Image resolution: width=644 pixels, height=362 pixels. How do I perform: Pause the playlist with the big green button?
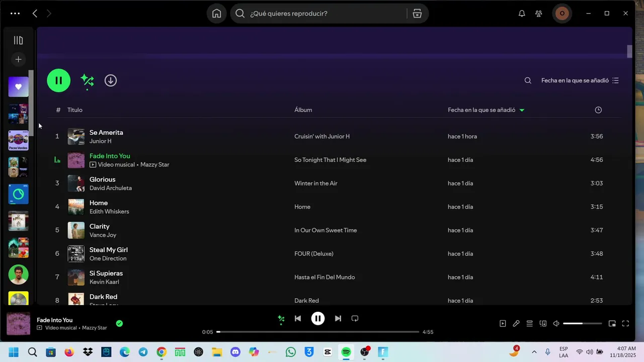point(59,80)
